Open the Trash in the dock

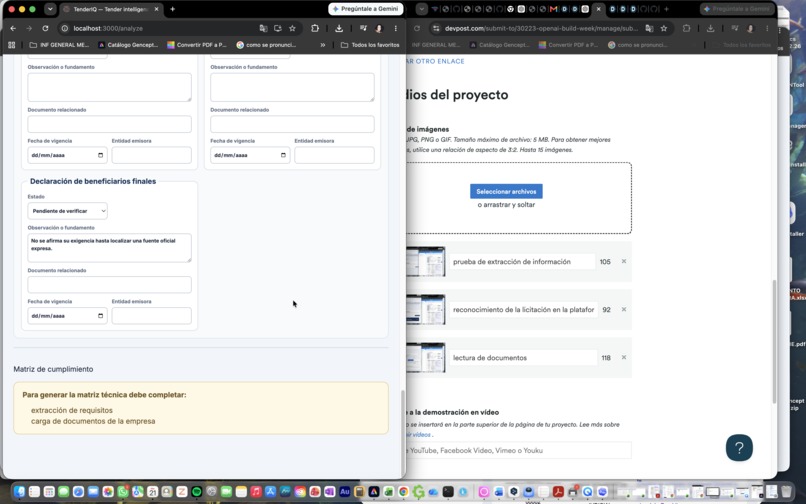[x=786, y=491]
